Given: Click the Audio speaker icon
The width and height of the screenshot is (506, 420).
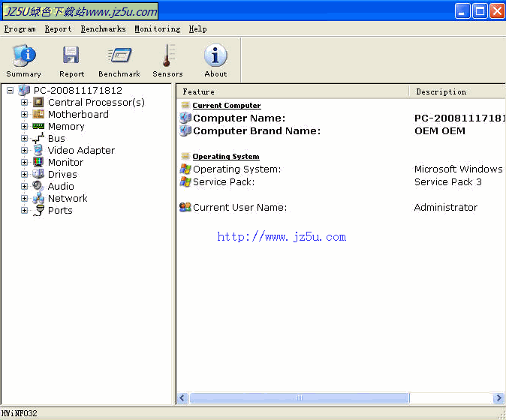Looking at the screenshot, I should click(x=38, y=186).
